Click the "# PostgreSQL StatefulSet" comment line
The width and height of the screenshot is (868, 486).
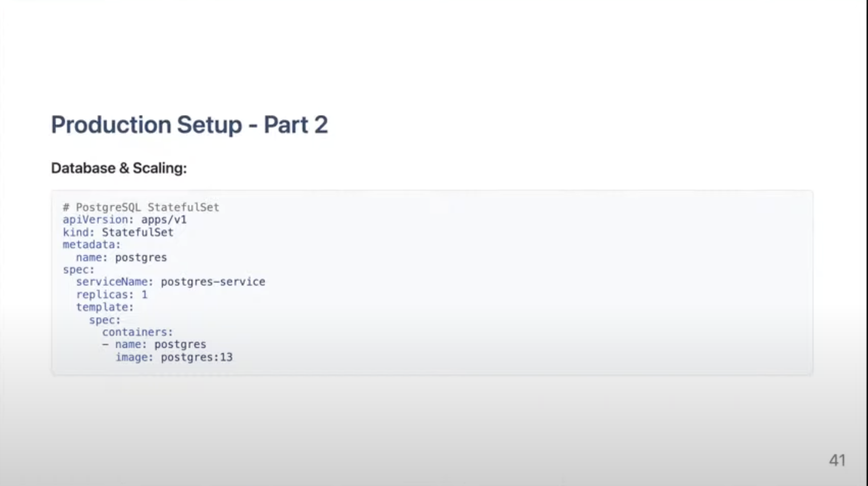141,207
